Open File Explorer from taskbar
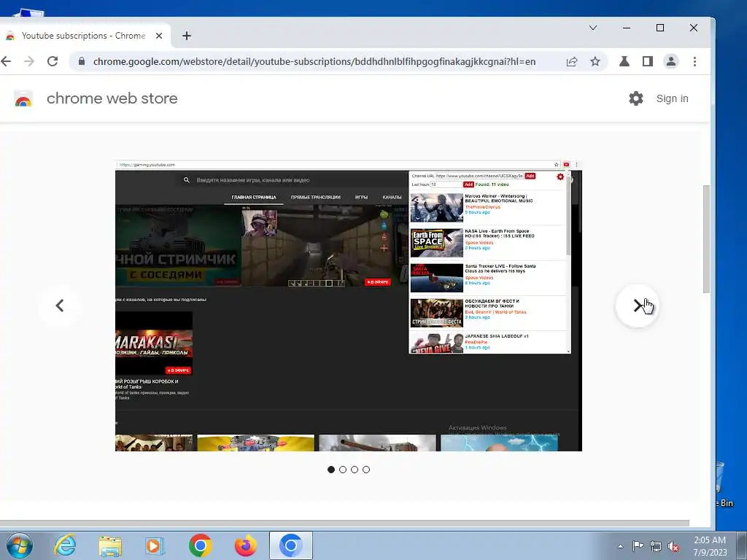Image resolution: width=747 pixels, height=560 pixels. coord(110,545)
